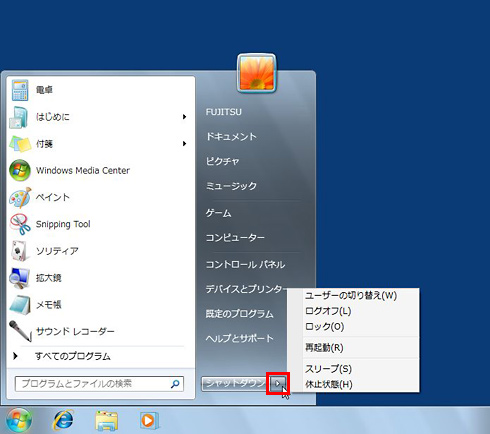This screenshot has width=490, height=434.
Task: Click the サウンド レコーダー label text
Action: (x=75, y=331)
